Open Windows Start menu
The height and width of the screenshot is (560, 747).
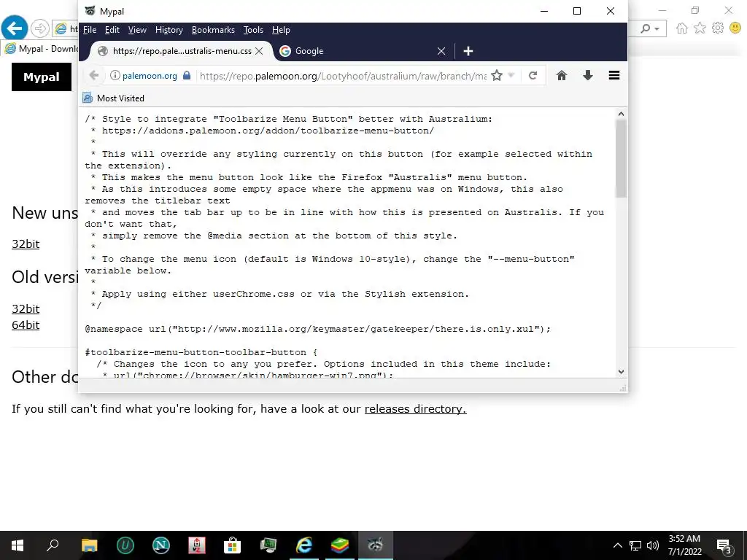(x=18, y=545)
